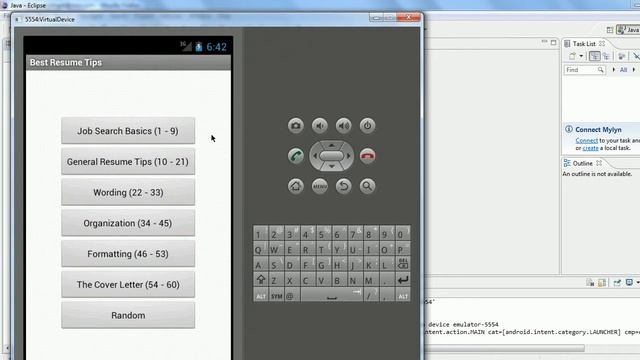Open the console selector dropdown arrow

(x=637, y=282)
